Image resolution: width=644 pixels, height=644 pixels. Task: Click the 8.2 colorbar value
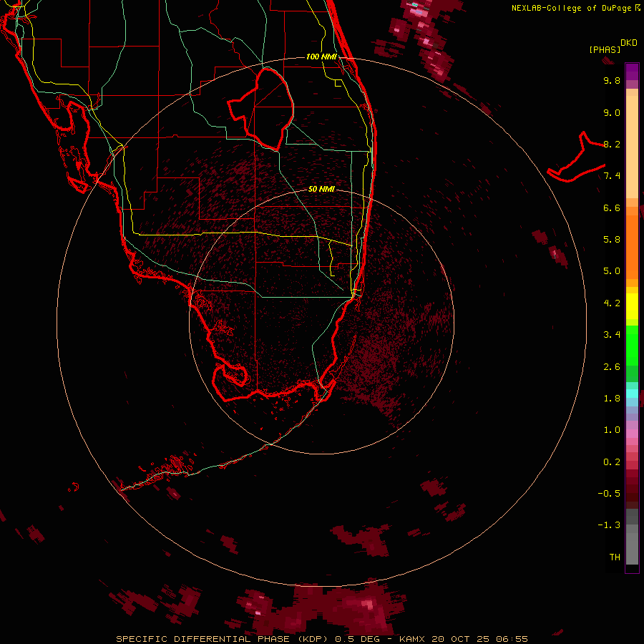[612, 144]
